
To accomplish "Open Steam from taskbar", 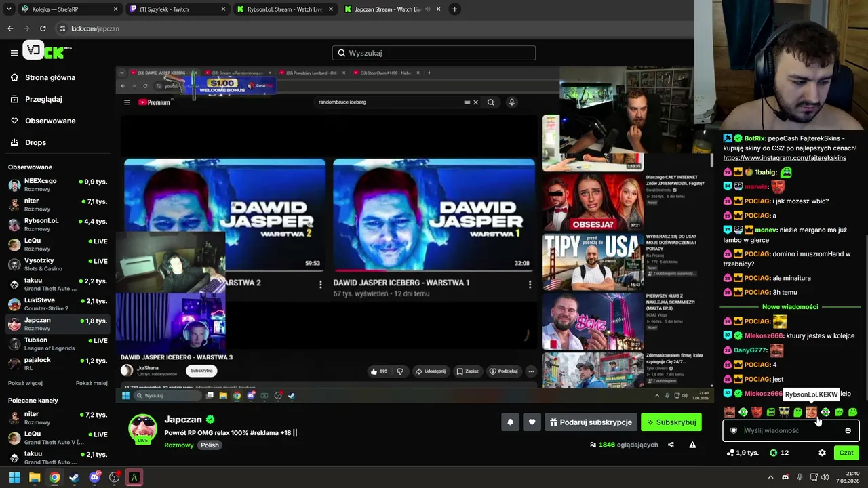I will (x=74, y=477).
